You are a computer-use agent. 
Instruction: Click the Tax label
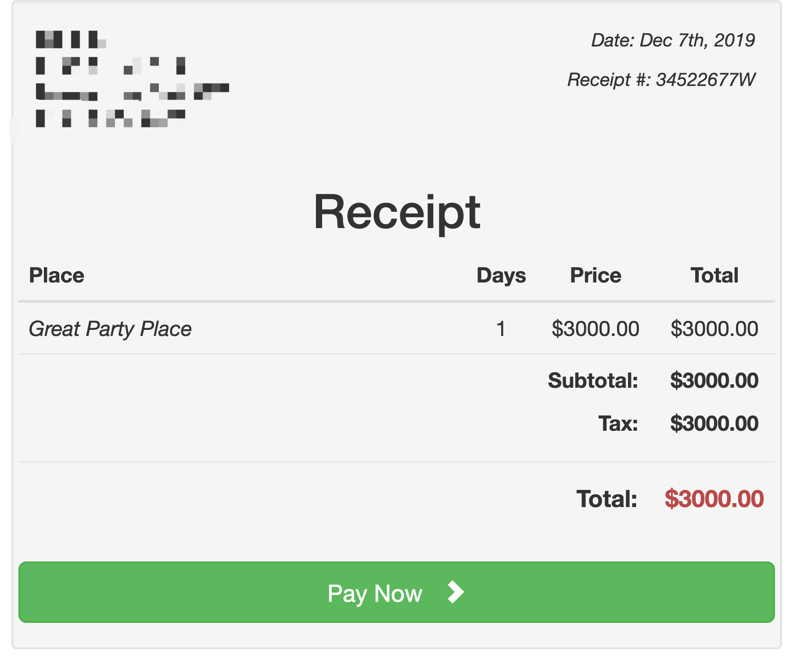click(x=618, y=424)
